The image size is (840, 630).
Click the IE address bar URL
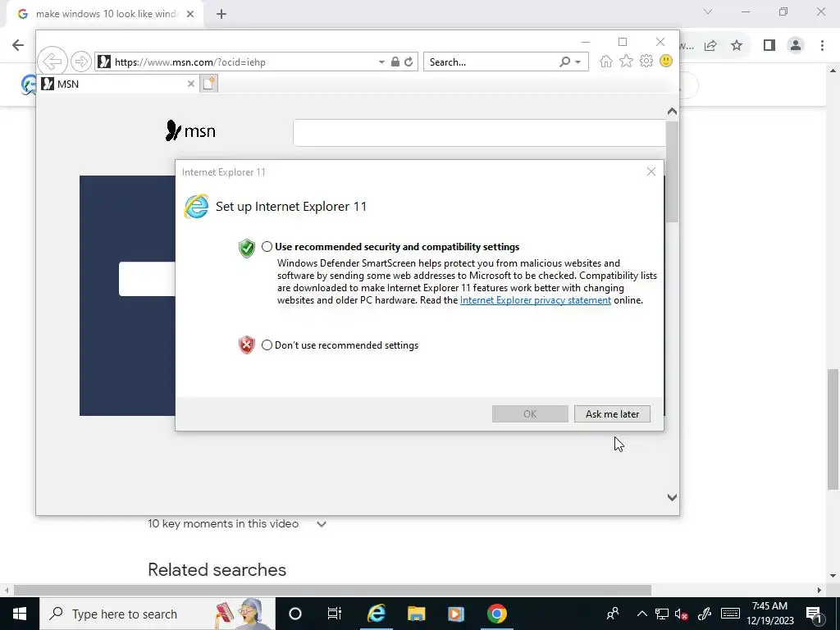190,62
